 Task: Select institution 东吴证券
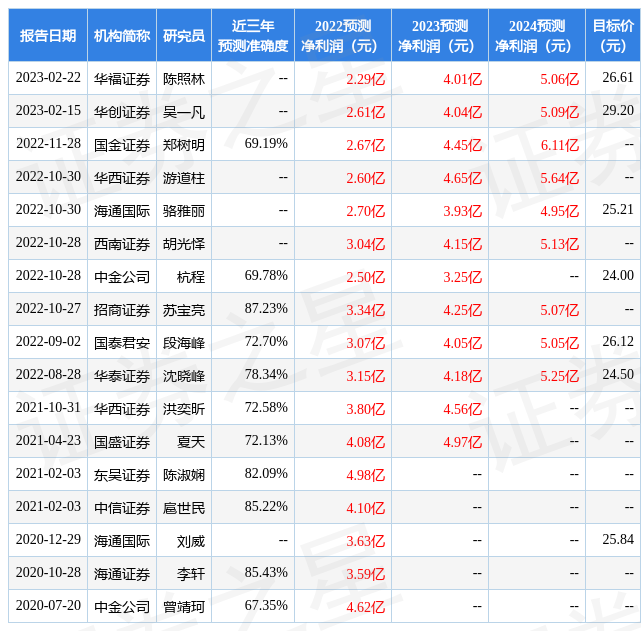pos(122,475)
